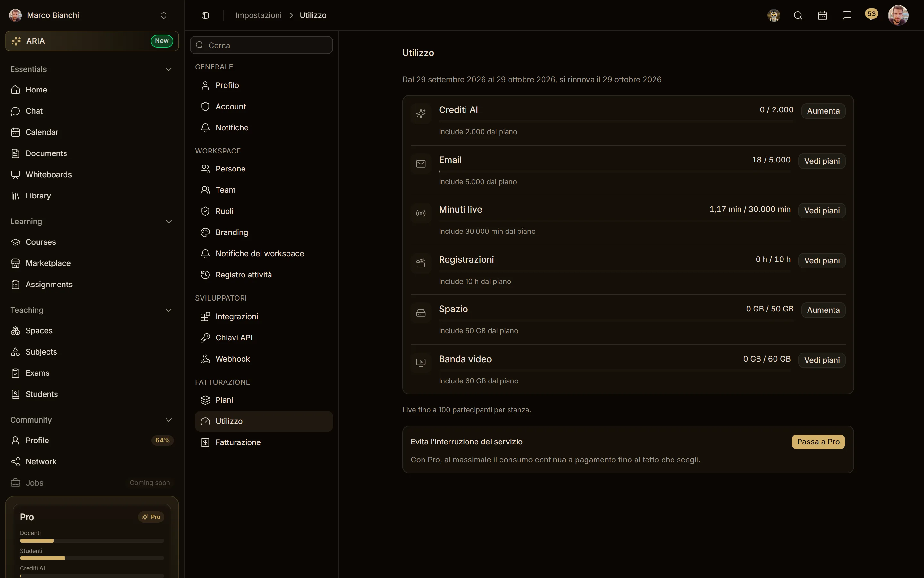Collapse the Essentials section
Screen dimensions: 924x578
[168, 69]
